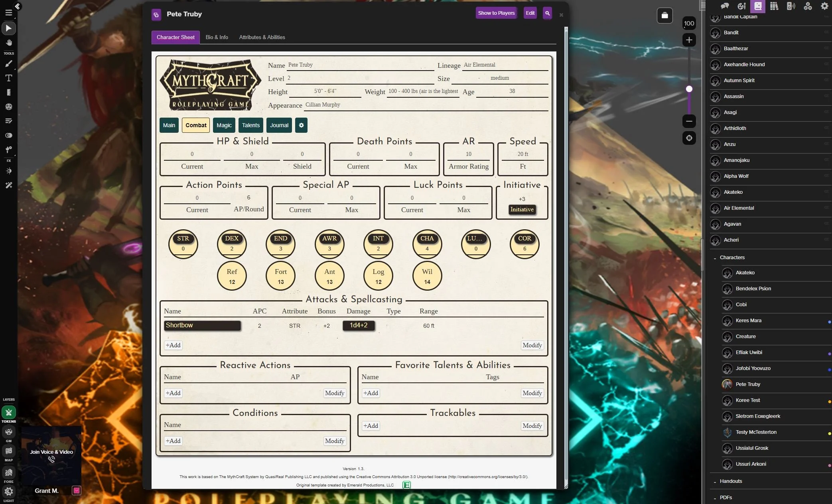Switch to Bio & Info tab
832x504 pixels.
(x=217, y=37)
